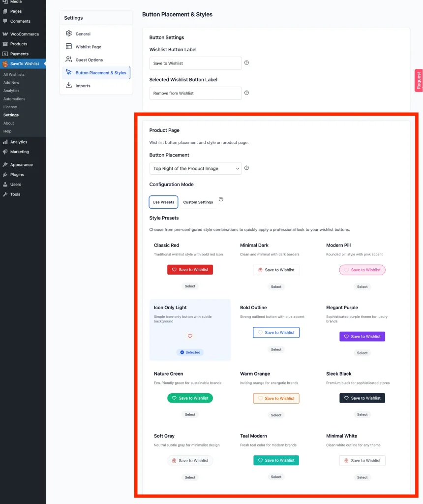Select the Soft Gray preset
Viewport: 423px width, 504px height.
[190, 477]
